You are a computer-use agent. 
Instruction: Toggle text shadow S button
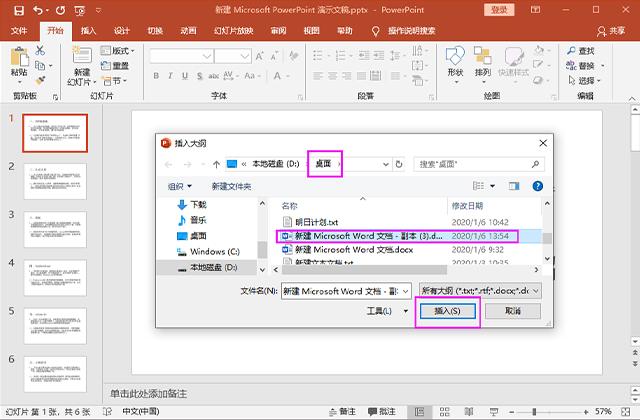coord(200,76)
